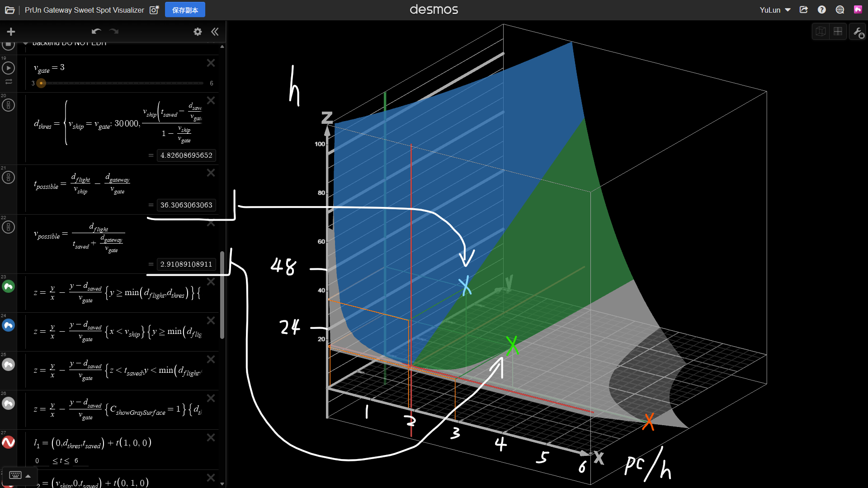Hide the blue surface expression 24
The width and height of the screenshot is (868, 488).
click(x=8, y=325)
